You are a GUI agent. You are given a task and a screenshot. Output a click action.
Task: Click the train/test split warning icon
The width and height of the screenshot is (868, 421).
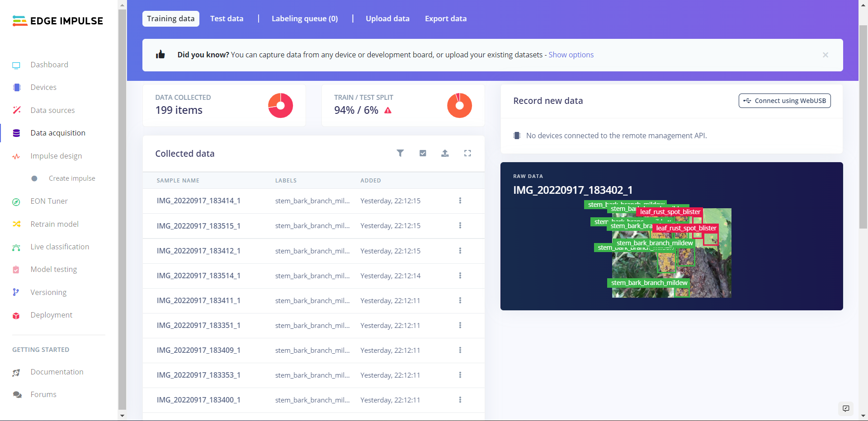pyautogui.click(x=388, y=110)
